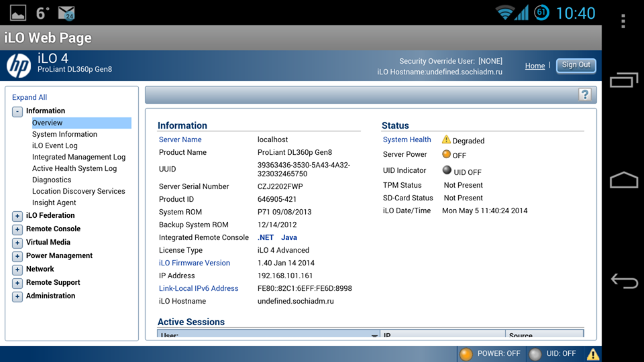644x362 pixels.
Task: Click the Expand All link
Action: pos(29,97)
